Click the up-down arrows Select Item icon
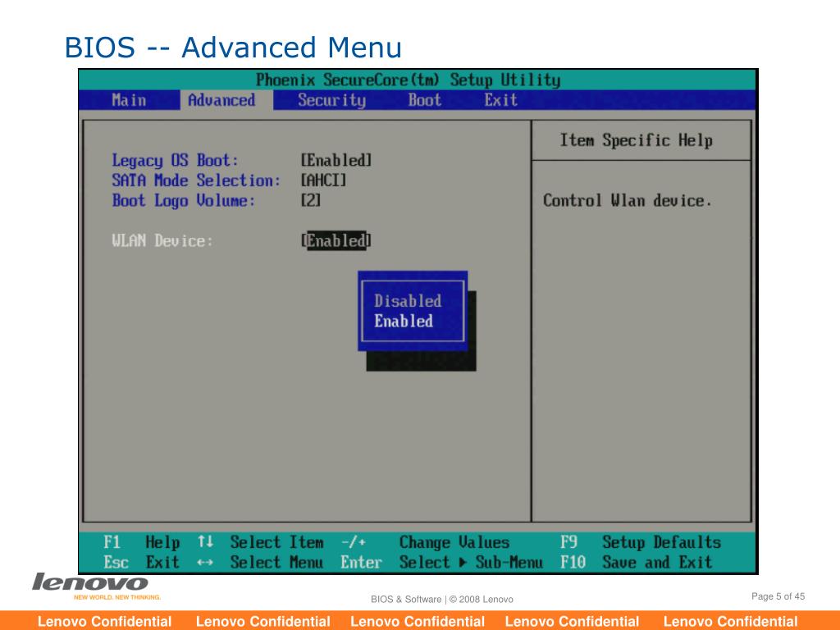This screenshot has height=630, width=840. [206, 541]
